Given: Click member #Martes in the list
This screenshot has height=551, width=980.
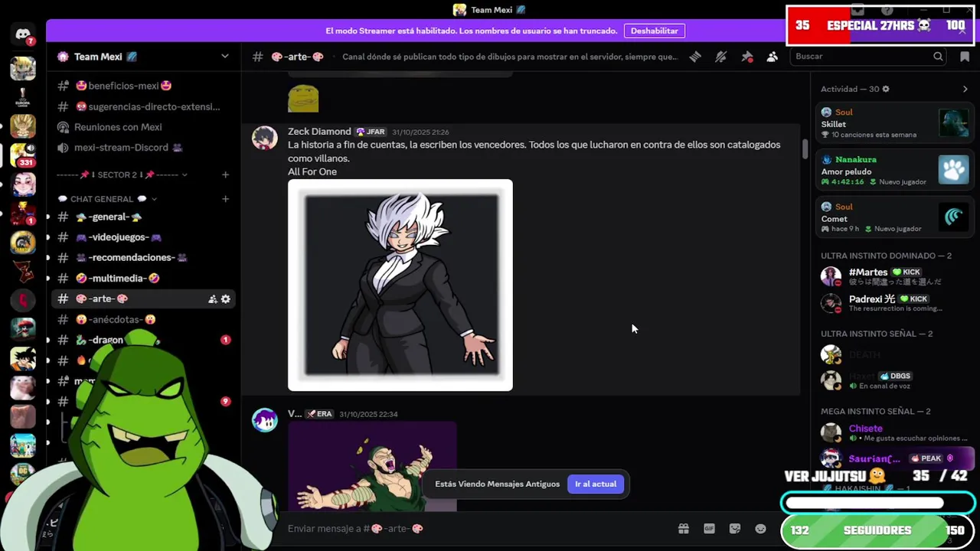Looking at the screenshot, I should click(x=894, y=276).
